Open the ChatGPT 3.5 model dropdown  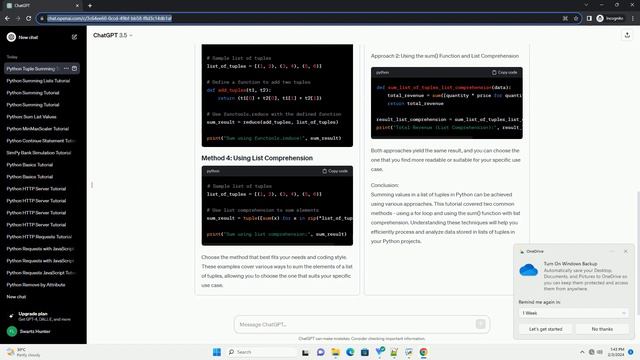point(113,36)
